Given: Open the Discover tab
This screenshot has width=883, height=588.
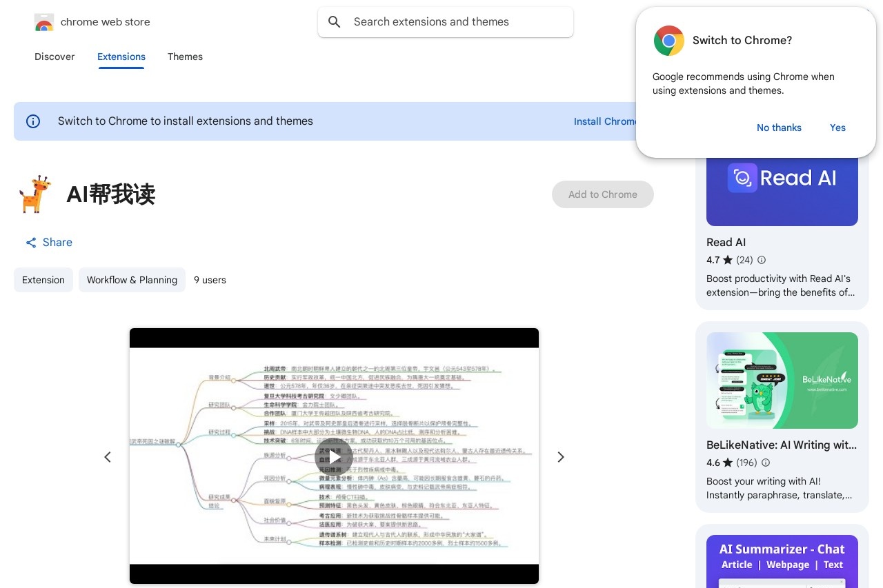Looking at the screenshot, I should click(x=54, y=57).
